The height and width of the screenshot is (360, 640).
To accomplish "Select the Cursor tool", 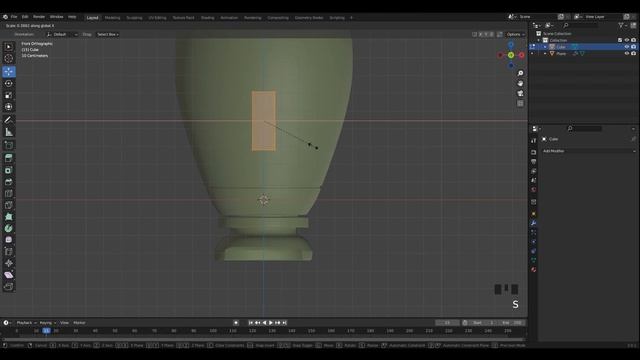I will (x=9, y=58).
